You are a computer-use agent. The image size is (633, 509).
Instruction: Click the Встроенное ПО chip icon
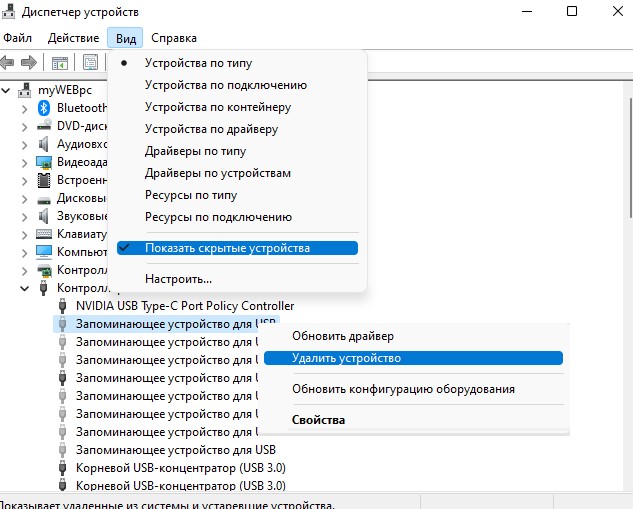click(44, 180)
